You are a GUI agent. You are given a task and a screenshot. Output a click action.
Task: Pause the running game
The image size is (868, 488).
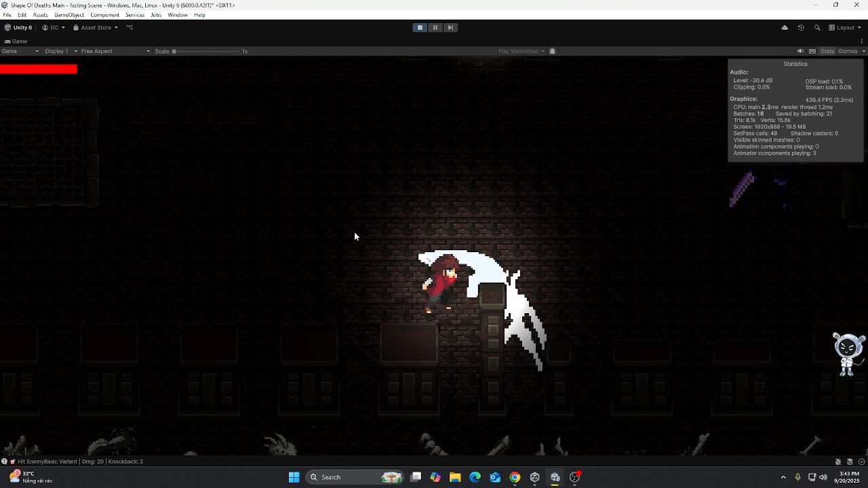coord(435,28)
